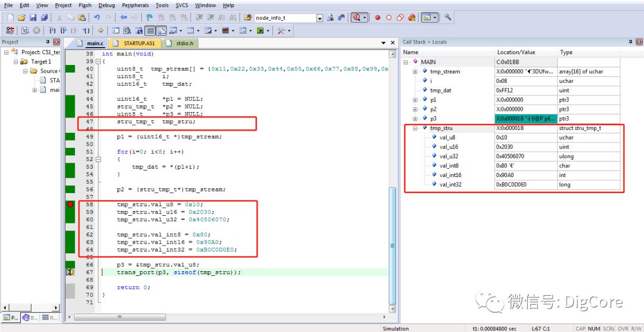Click the Show Next Statement yellow arrow

[101, 31]
